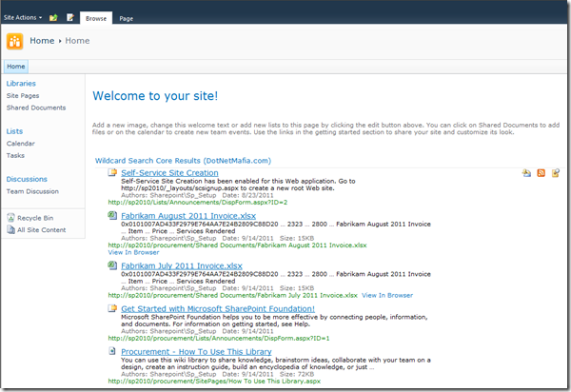Open the Announcements DispForm ID=2 URL
The width and height of the screenshot is (571, 392).
[198, 203]
